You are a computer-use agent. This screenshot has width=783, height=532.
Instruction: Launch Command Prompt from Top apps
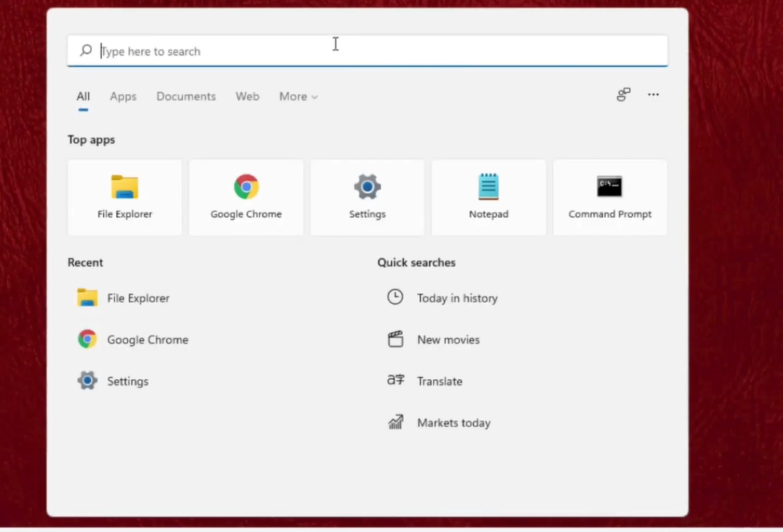610,197
